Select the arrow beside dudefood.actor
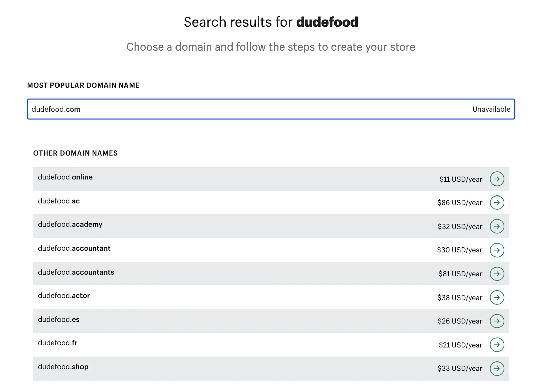This screenshot has width=541, height=392. pos(497,297)
